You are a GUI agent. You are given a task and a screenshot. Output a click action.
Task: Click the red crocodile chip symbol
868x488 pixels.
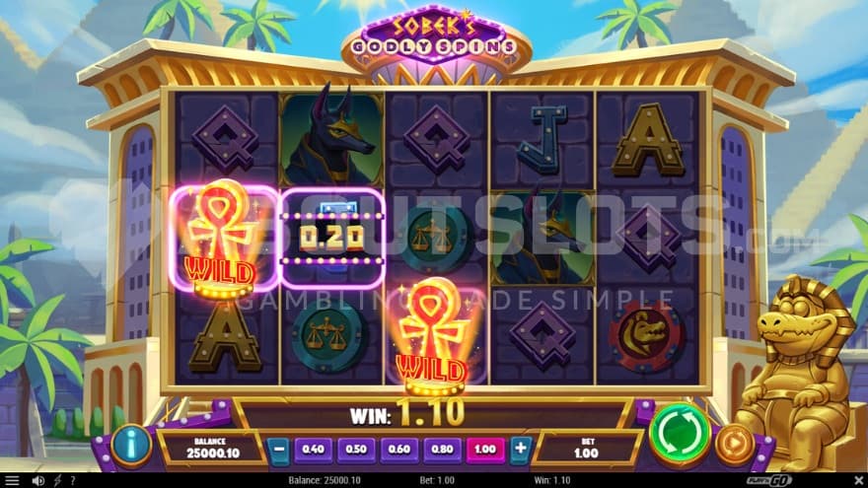point(646,336)
